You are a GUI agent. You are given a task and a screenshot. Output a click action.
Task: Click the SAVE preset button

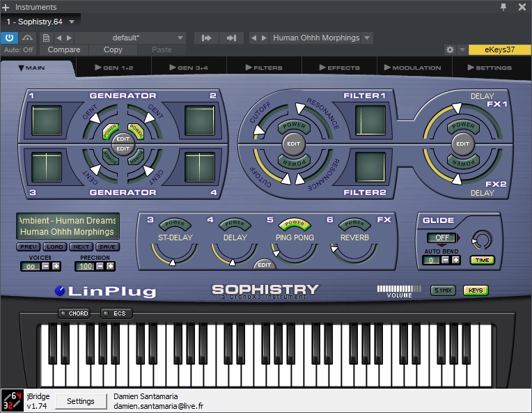[x=107, y=247]
